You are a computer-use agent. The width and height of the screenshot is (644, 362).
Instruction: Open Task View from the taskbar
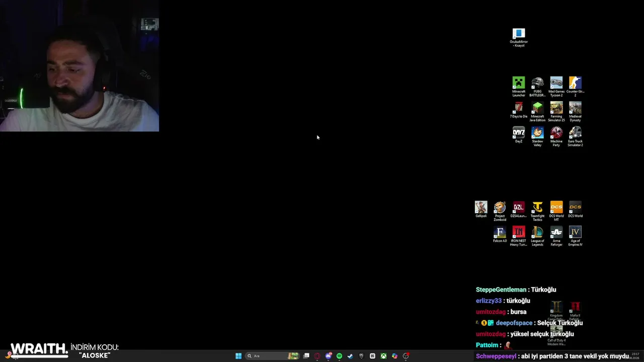[306, 356]
